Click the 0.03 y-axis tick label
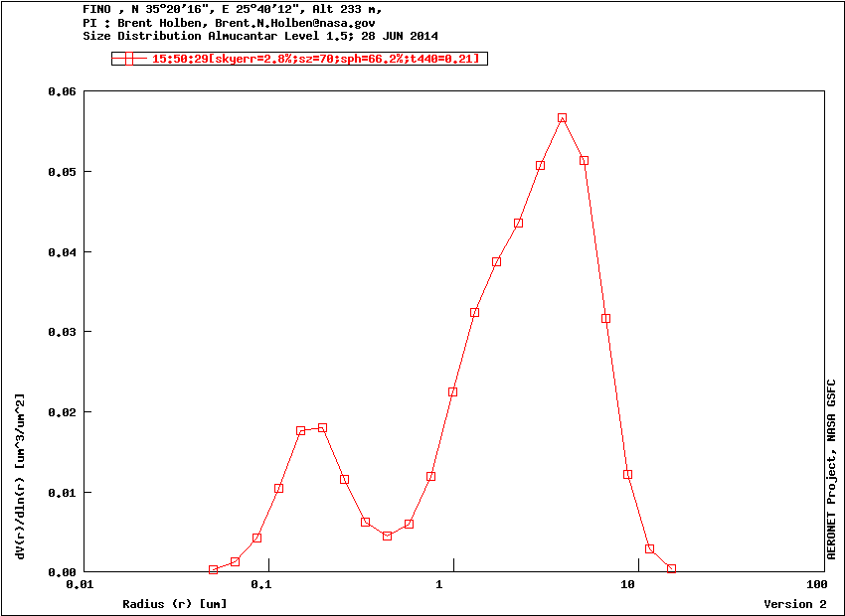The height and width of the screenshot is (616, 845). [62, 332]
